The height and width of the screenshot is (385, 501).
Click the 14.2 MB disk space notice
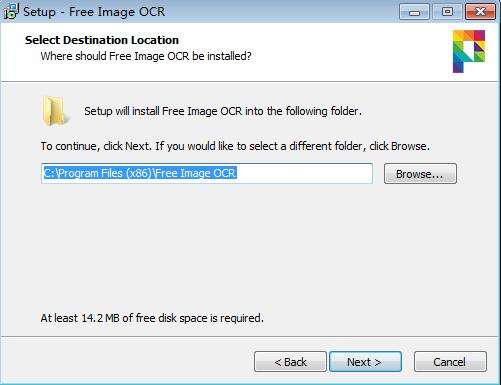pyautogui.click(x=152, y=318)
